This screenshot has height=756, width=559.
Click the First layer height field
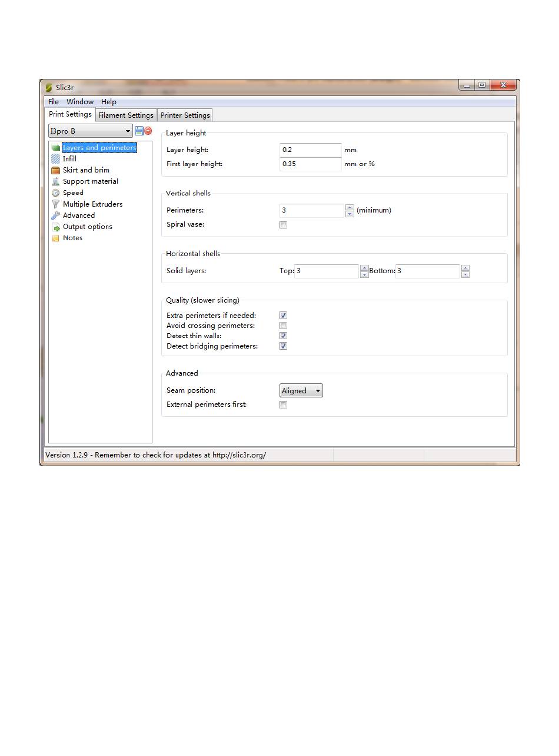pos(311,164)
